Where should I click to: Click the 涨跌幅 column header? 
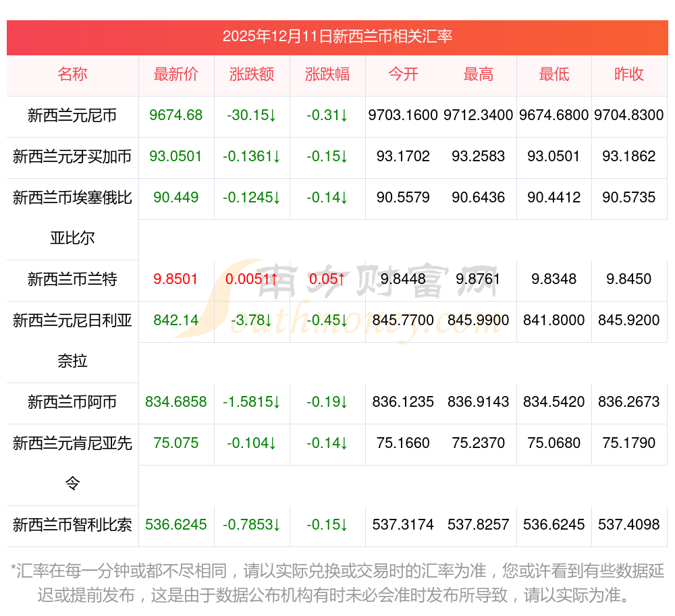point(327,74)
